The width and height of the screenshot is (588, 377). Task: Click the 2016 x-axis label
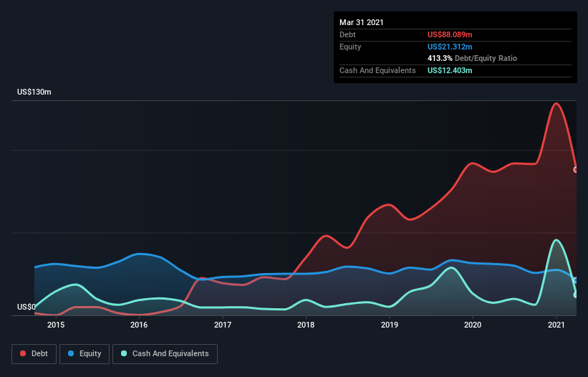click(139, 325)
